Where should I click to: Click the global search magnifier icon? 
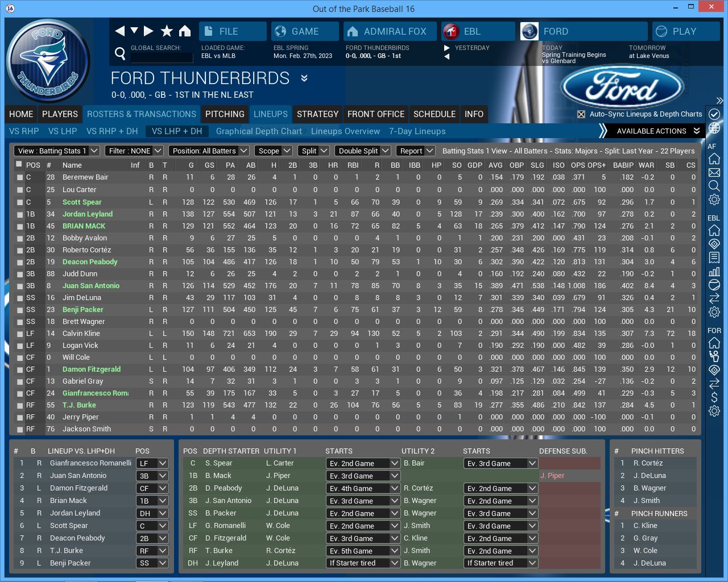[x=120, y=53]
